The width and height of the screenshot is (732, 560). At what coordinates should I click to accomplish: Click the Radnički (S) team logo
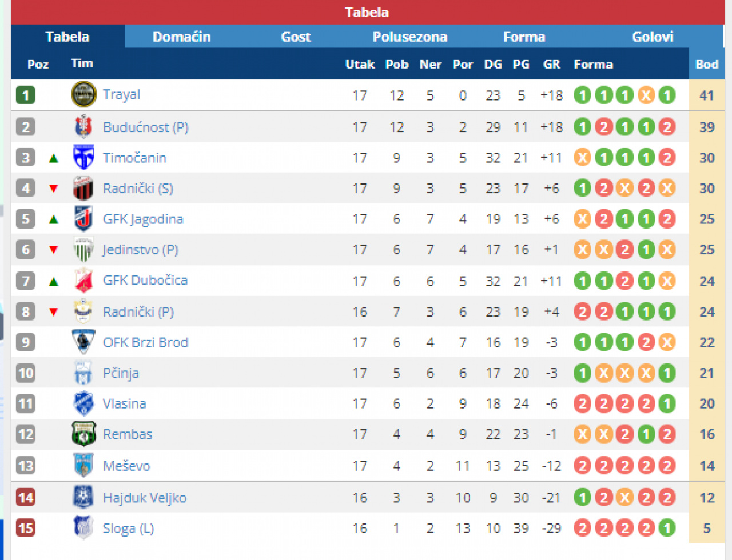[83, 188]
